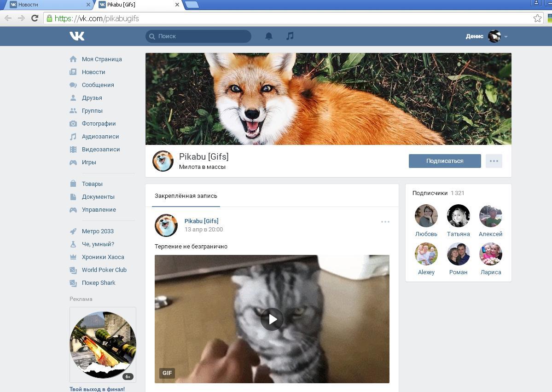Click Денис profile avatar in header
The height and width of the screenshot is (392, 552).
pyautogui.click(x=494, y=36)
